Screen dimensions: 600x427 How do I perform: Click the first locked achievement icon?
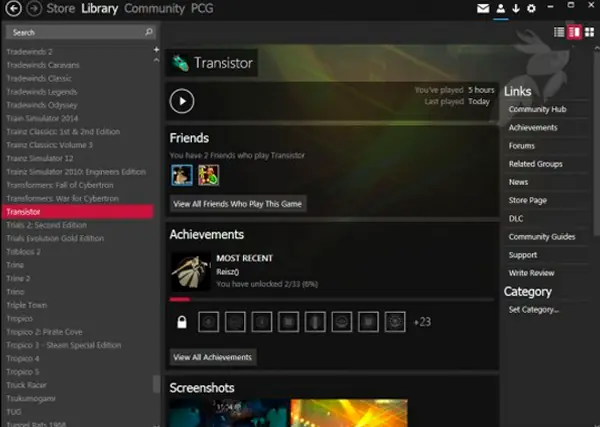pyautogui.click(x=209, y=322)
